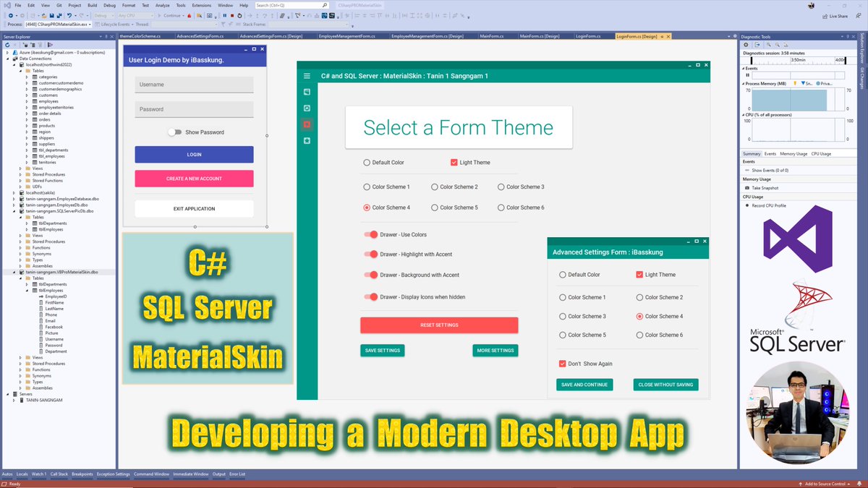Click the diagnostics session timeline ruler
This screenshot has height=488, width=868.
(799, 61)
